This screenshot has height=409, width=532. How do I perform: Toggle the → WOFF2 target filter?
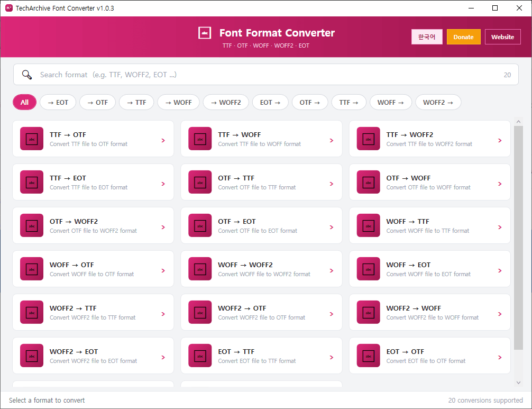coord(226,102)
